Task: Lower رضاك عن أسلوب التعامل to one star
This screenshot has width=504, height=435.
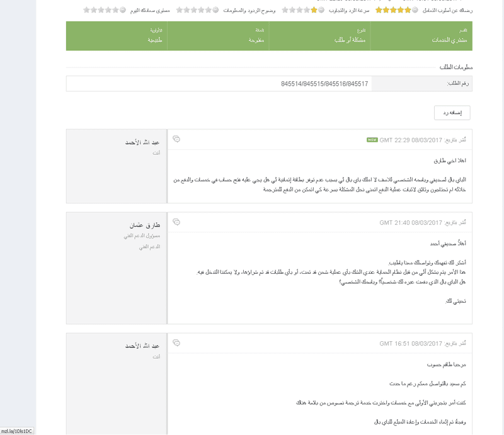Action: [x=408, y=10]
